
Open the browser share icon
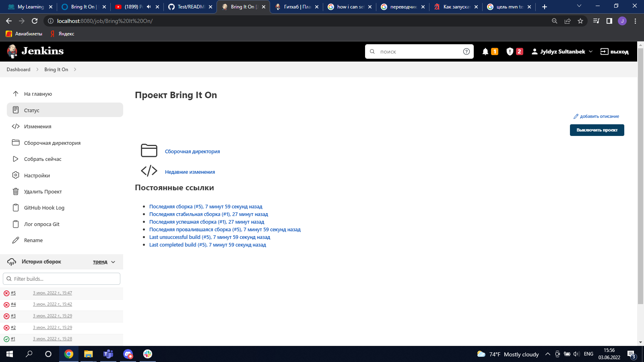(x=568, y=21)
